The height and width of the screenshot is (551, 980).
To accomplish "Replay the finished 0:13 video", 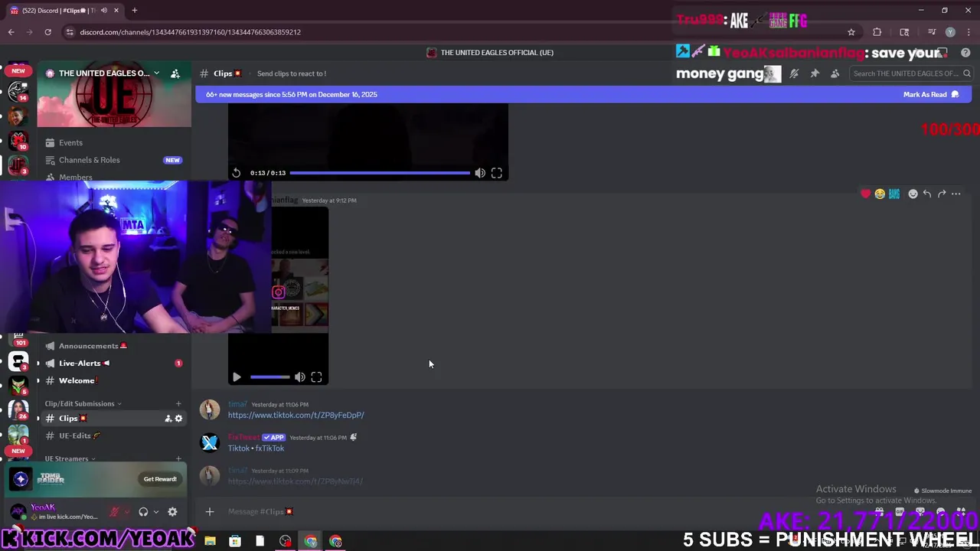I will (x=237, y=173).
